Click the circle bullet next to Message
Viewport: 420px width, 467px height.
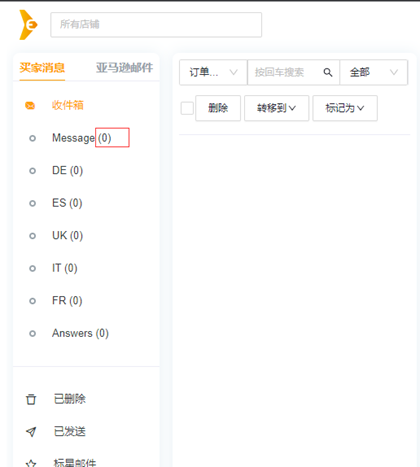[x=32, y=138]
